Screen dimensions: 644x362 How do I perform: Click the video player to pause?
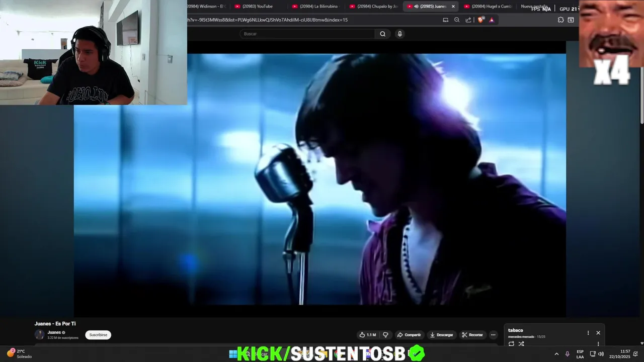320,179
